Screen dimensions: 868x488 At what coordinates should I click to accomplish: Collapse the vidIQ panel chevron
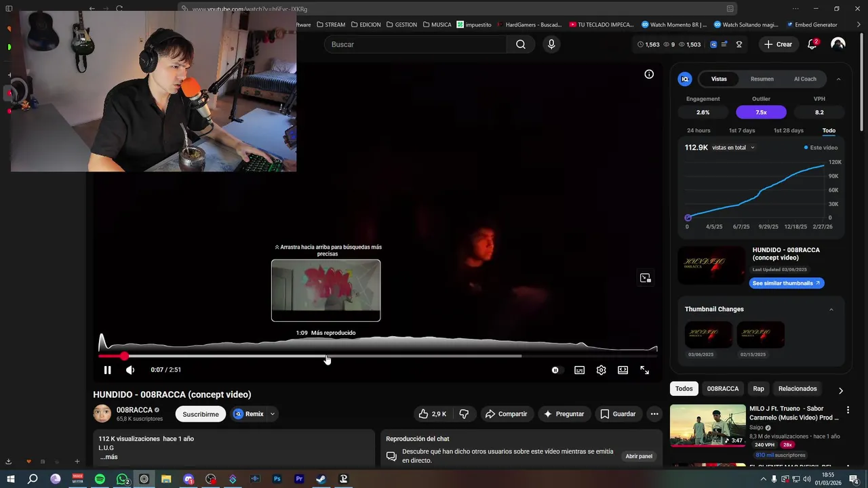click(838, 79)
